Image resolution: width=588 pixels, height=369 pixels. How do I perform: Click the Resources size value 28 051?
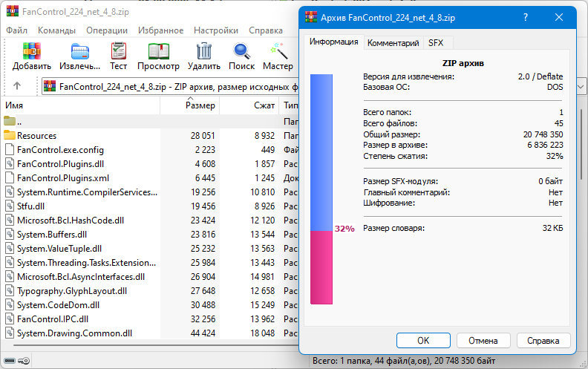203,135
